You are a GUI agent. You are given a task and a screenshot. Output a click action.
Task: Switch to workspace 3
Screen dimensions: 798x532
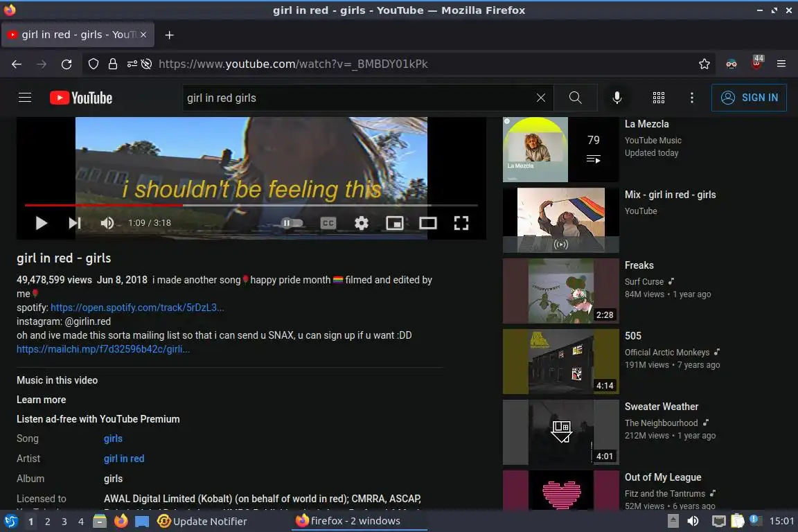coord(64,522)
